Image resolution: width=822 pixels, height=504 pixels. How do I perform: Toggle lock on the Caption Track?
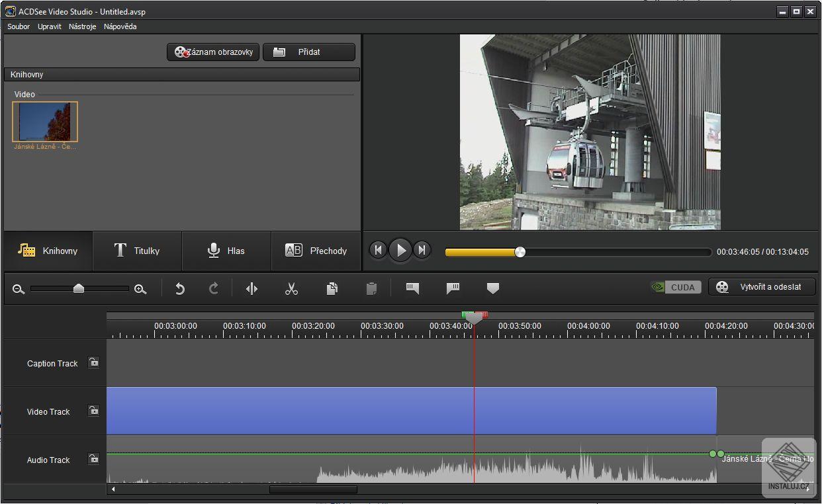pos(94,362)
